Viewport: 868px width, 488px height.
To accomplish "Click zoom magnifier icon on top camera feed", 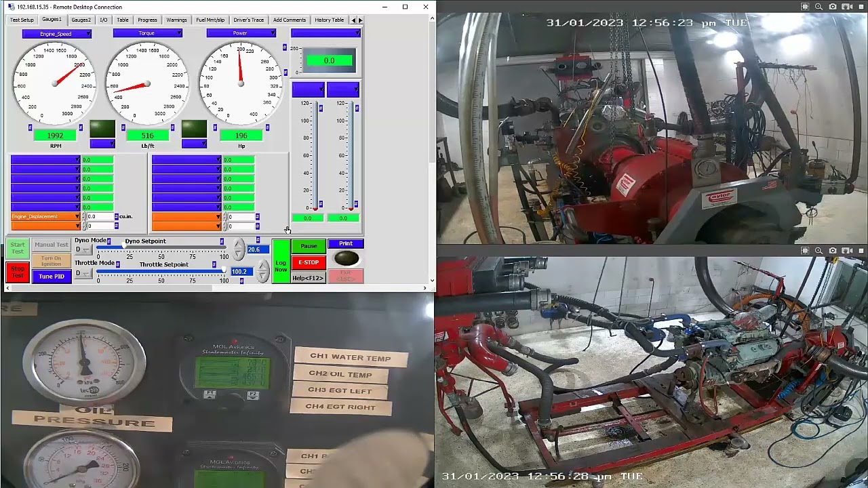I will coord(818,7).
